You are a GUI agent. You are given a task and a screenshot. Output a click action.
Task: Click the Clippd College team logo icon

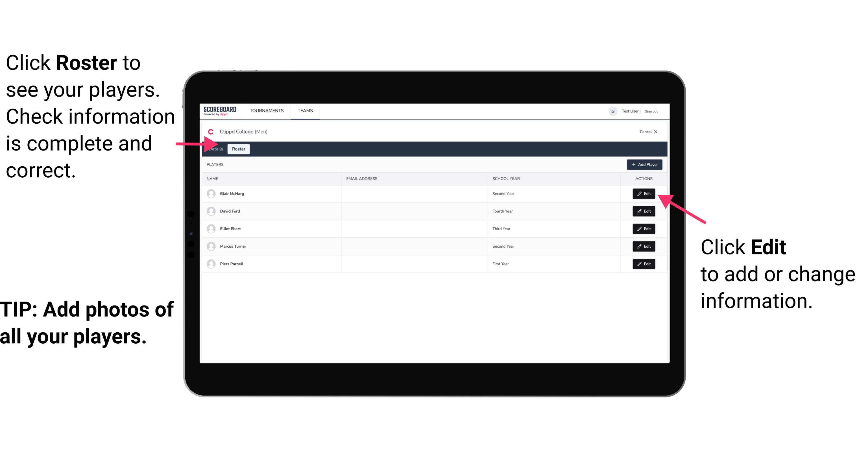coord(210,131)
